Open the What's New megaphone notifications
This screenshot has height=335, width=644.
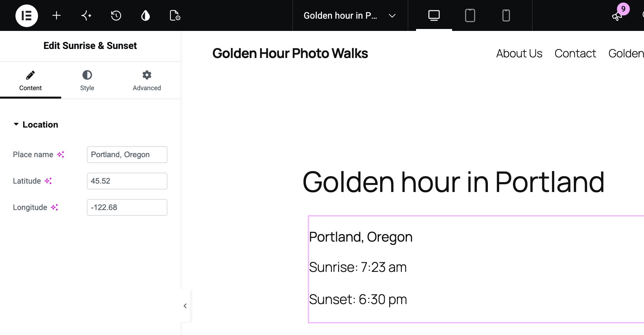617,16
